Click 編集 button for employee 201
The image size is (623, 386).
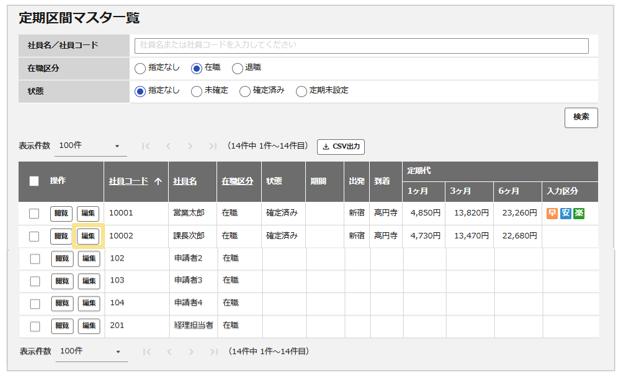[89, 326]
